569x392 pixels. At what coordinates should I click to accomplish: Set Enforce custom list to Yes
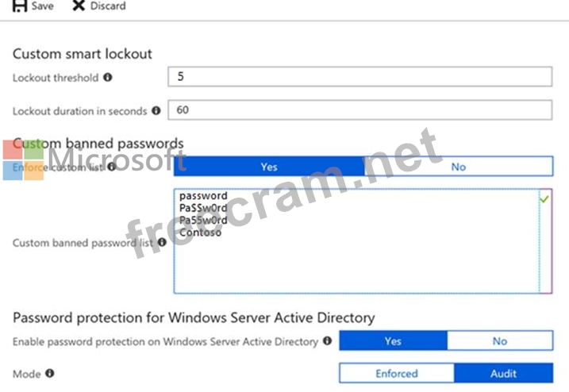[x=269, y=167]
